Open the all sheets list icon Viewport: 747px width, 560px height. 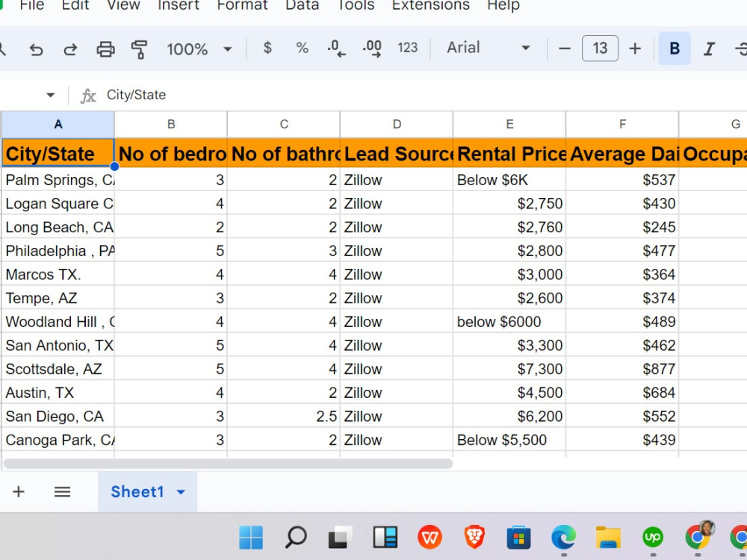pos(63,491)
